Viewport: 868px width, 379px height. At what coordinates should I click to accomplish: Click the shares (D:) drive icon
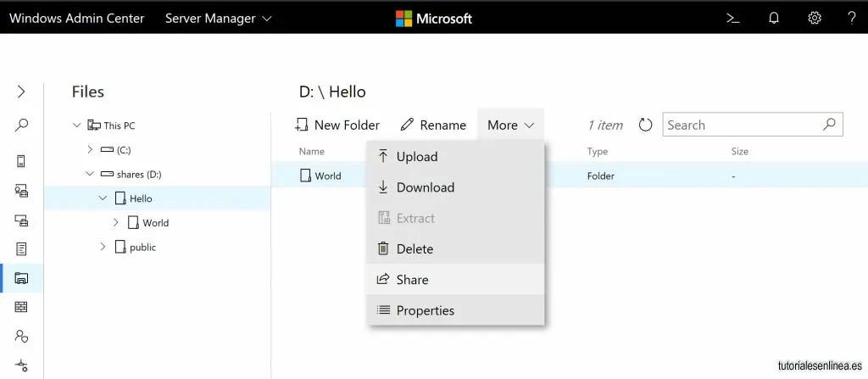pyautogui.click(x=107, y=174)
